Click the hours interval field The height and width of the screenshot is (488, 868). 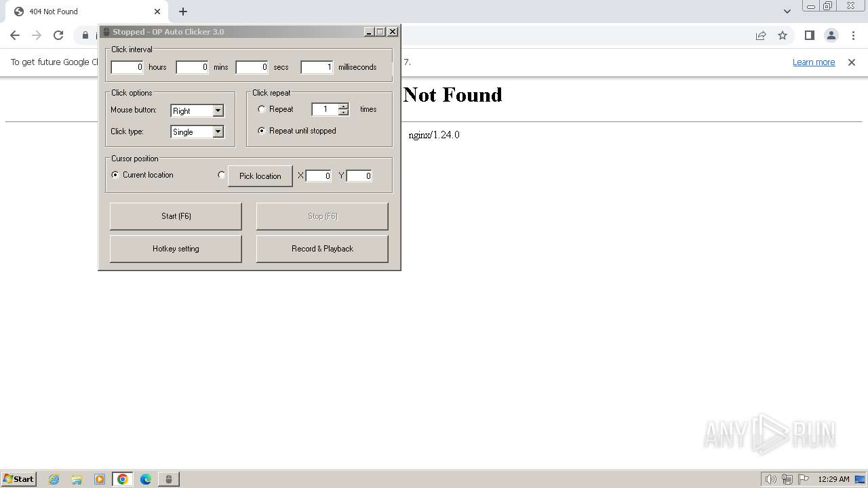[127, 67]
